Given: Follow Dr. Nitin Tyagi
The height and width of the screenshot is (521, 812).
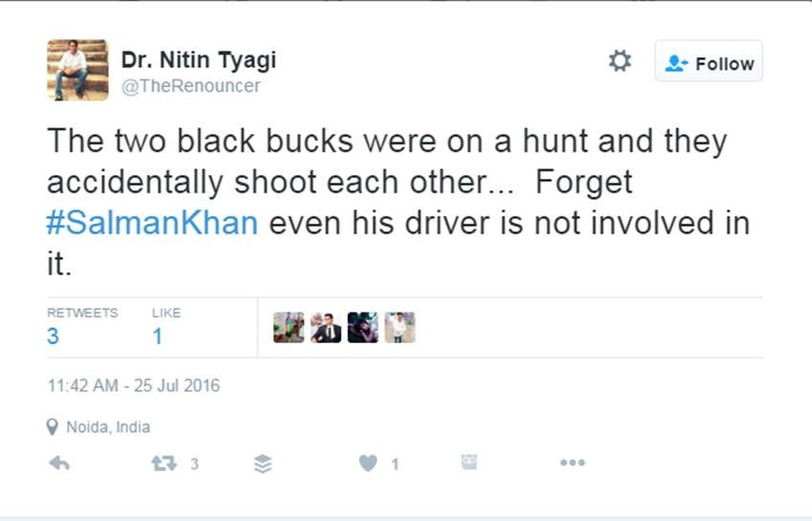Looking at the screenshot, I should coord(709,63).
